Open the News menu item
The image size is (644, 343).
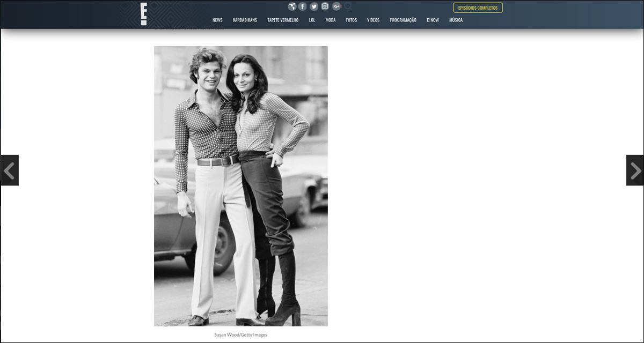pyautogui.click(x=217, y=20)
